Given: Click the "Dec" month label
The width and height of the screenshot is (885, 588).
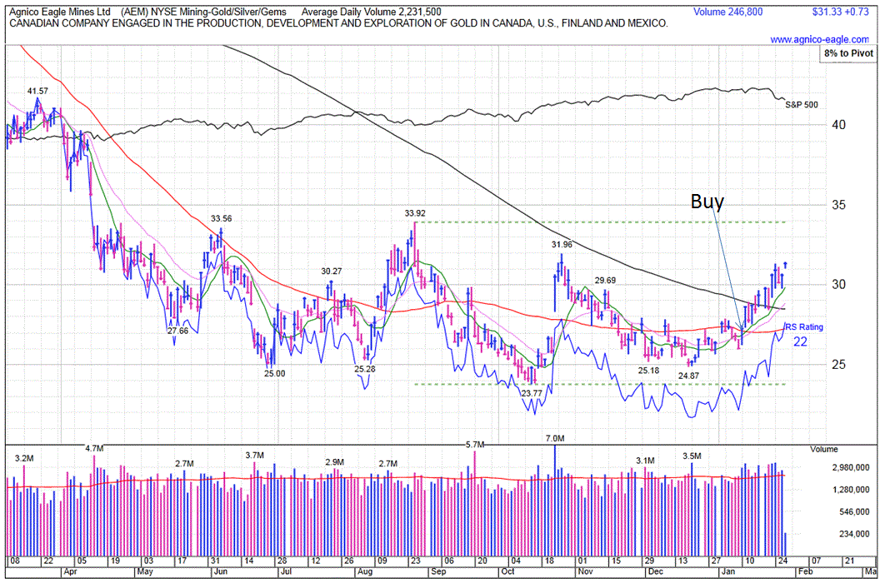Looking at the screenshot, I should click(x=655, y=571).
